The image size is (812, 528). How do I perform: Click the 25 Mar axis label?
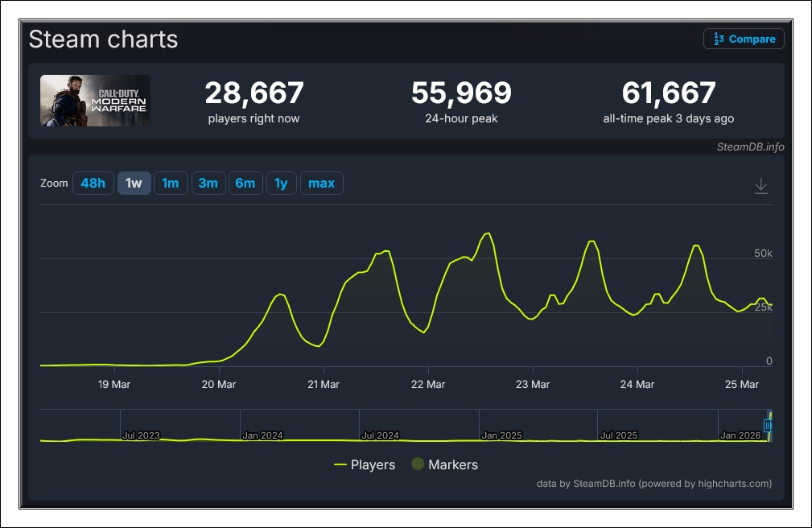[x=741, y=385]
